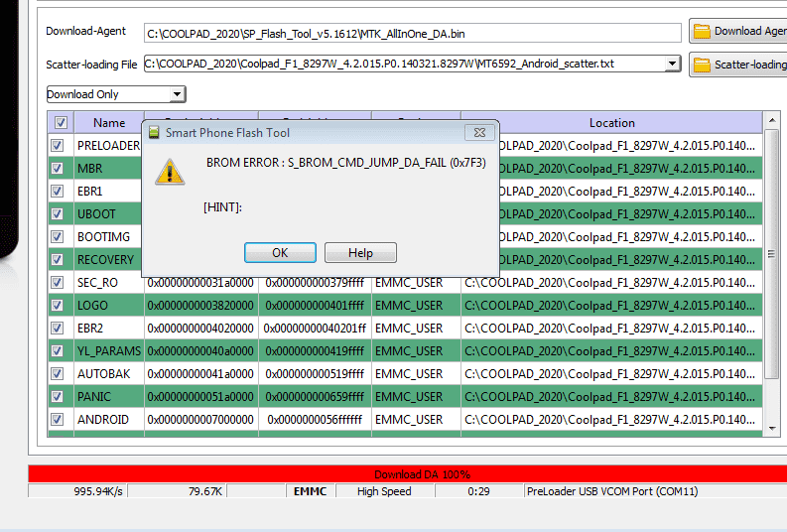The height and width of the screenshot is (532, 787).
Task: Uncheck the MBR partition checkbox
Action: 58,168
